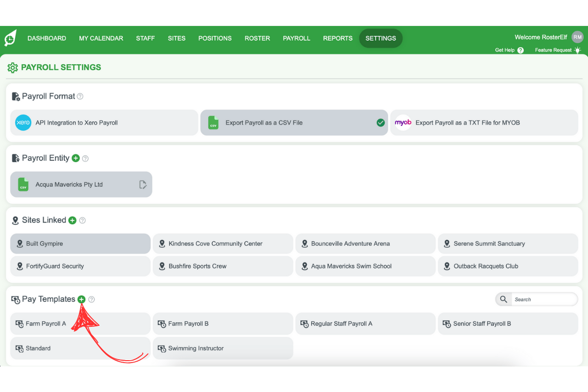Select API Integration to Xero Payroll
588x392 pixels.
pos(104,122)
